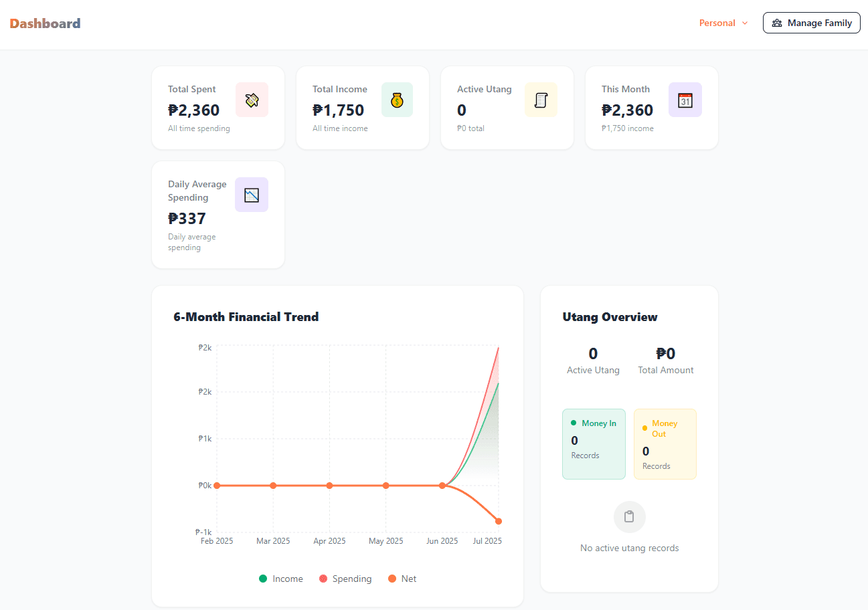Click the chart icon on Daily Average Spending card
The image size is (868, 610).
(252, 195)
